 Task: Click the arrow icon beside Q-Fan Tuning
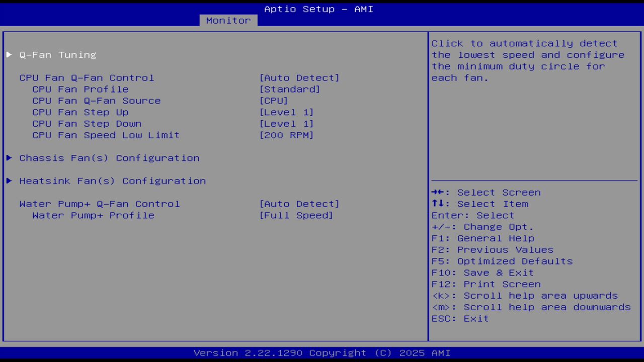(x=9, y=55)
